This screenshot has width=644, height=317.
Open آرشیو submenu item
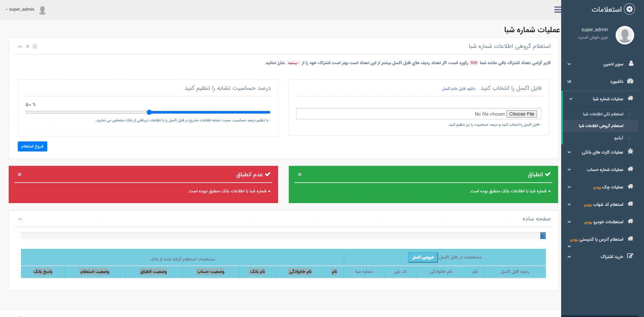(619, 138)
